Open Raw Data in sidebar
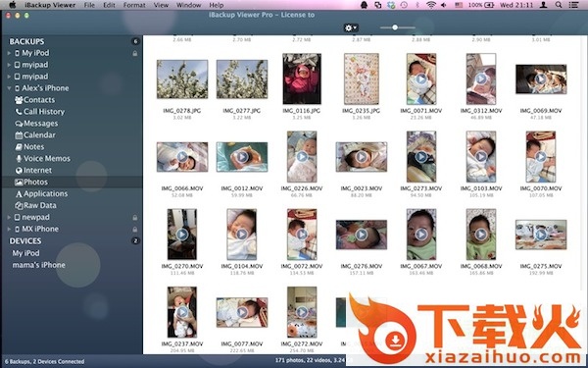This screenshot has width=588, height=368. [x=35, y=205]
